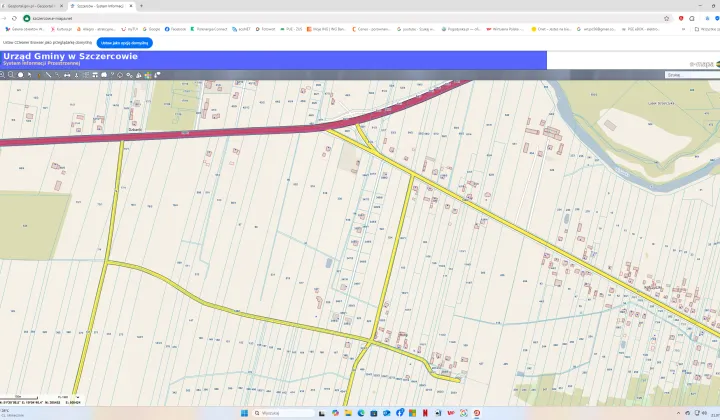Click the browser reload button
Viewport: 720px width, 420px height.
[15, 17]
